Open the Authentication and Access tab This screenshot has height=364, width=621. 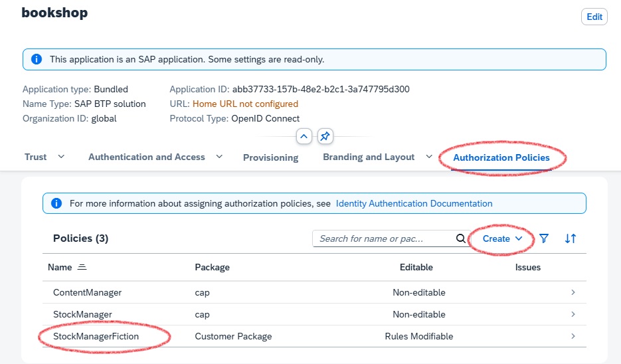click(x=147, y=157)
